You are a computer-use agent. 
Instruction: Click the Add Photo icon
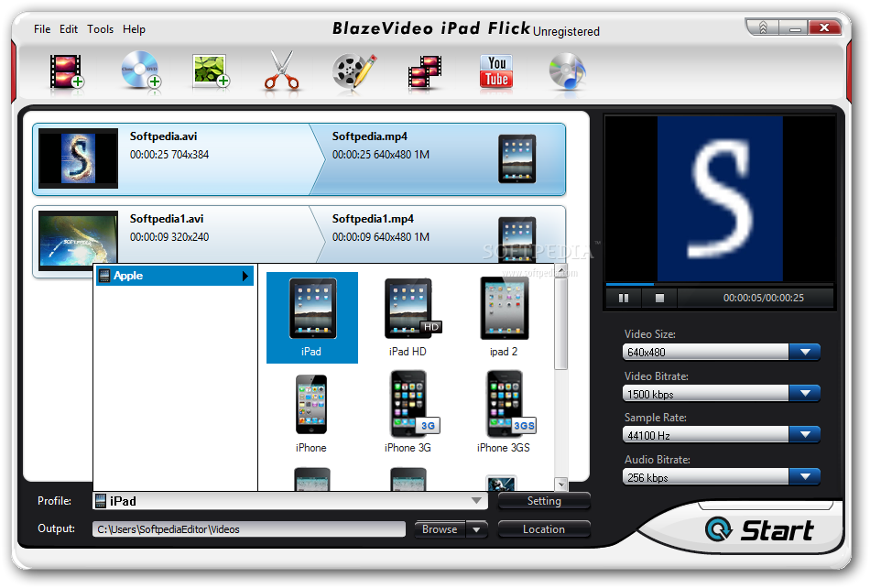tap(211, 71)
